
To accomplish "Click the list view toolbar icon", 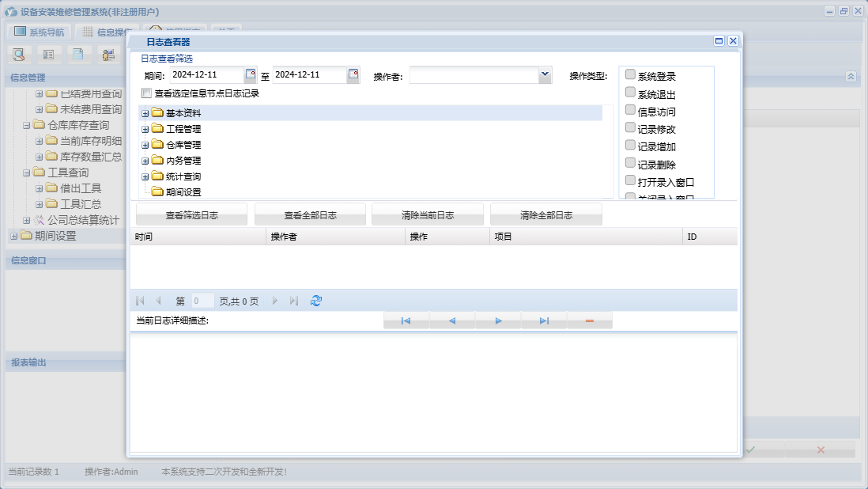I will (49, 55).
